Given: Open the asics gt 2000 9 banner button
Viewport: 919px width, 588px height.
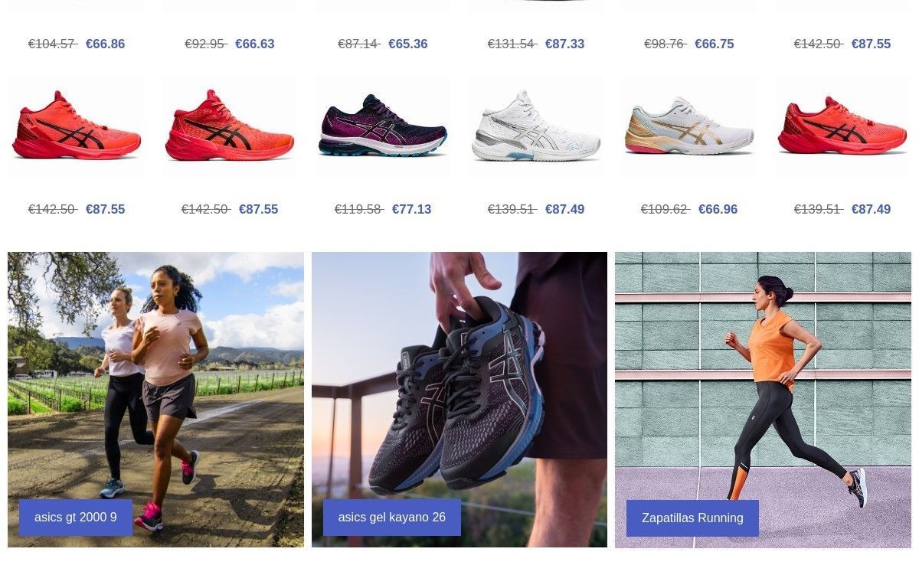Looking at the screenshot, I should tap(76, 518).
